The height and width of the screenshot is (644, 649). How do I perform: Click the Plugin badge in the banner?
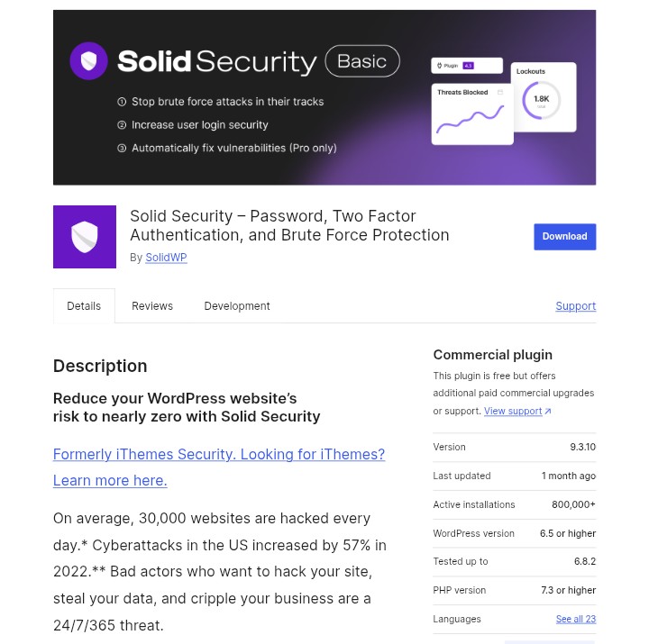[x=466, y=66]
